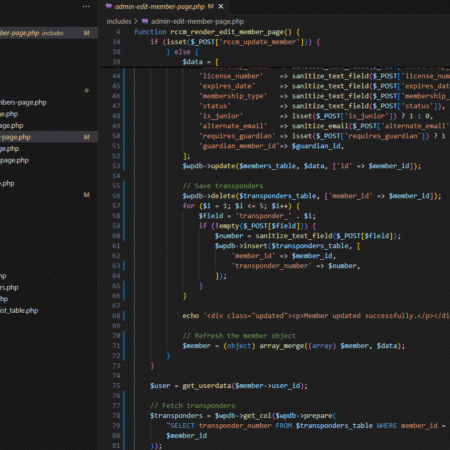
Task: Open the file ending in 'nbers-page.php'
Action: click(x=23, y=102)
